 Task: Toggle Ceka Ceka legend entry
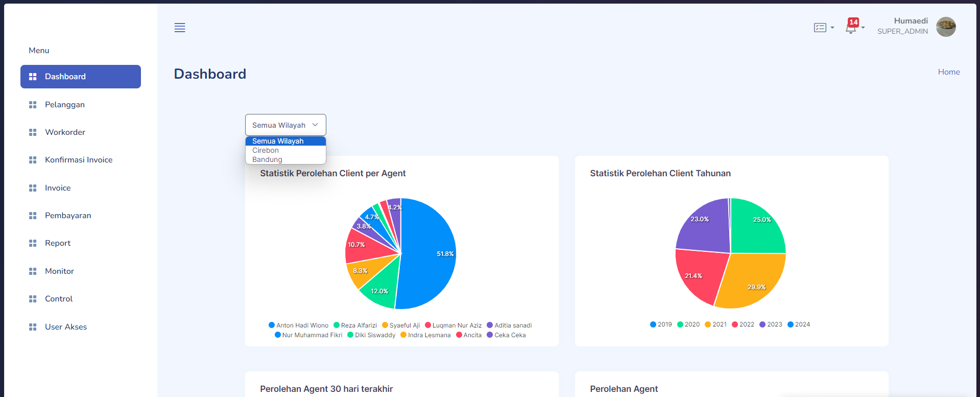tap(506, 335)
